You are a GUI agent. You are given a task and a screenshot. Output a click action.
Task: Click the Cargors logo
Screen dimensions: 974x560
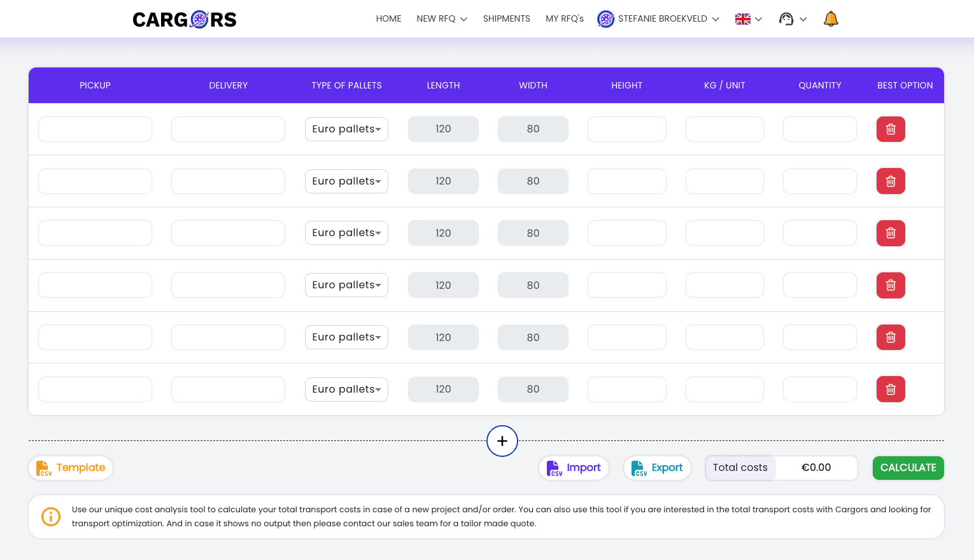(185, 20)
